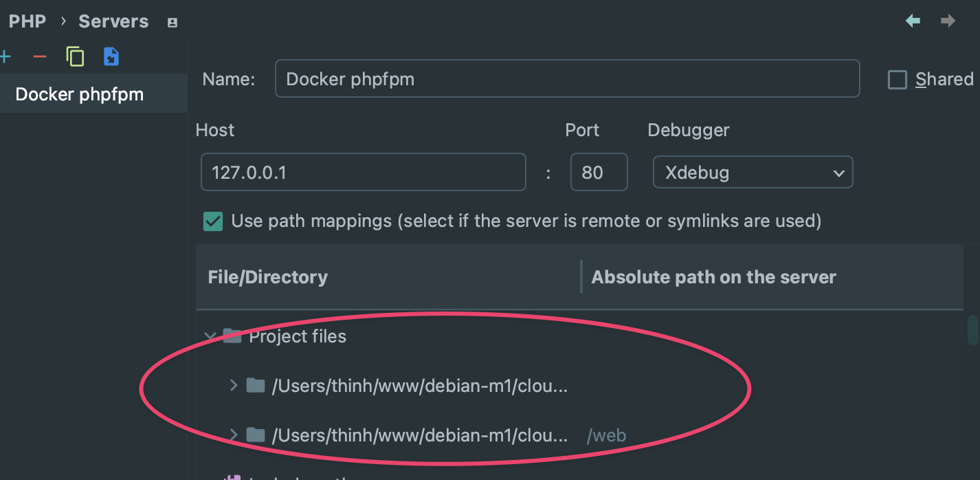Click the Port field showing 80
This screenshot has height=480, width=980.
click(599, 173)
